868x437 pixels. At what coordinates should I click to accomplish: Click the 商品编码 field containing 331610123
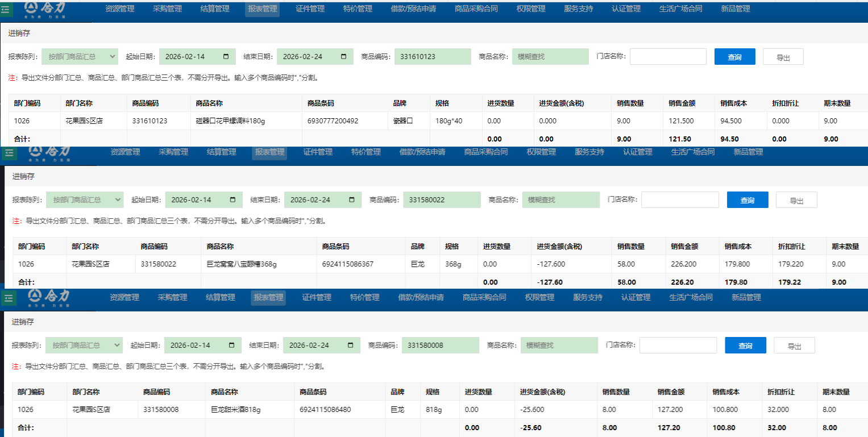pyautogui.click(x=433, y=57)
